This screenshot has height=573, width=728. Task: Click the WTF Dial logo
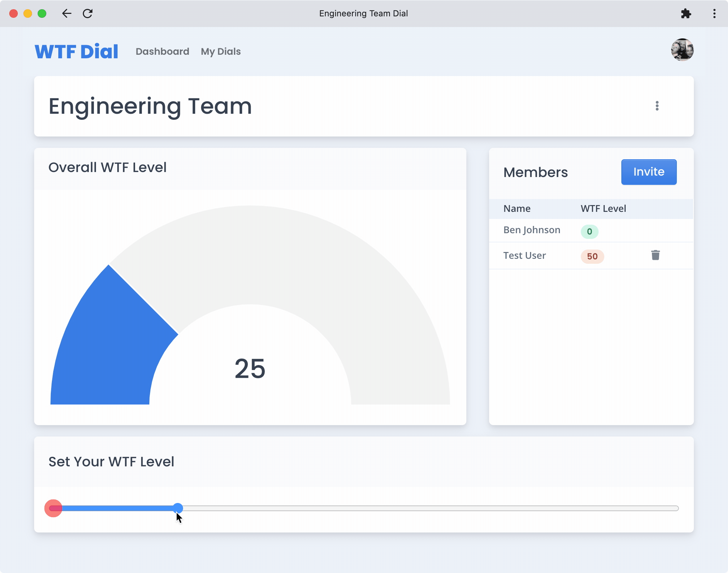click(76, 52)
